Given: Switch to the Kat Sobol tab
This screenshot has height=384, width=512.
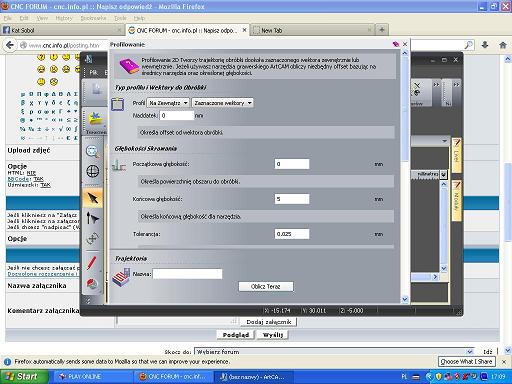Looking at the screenshot, I should 62,30.
